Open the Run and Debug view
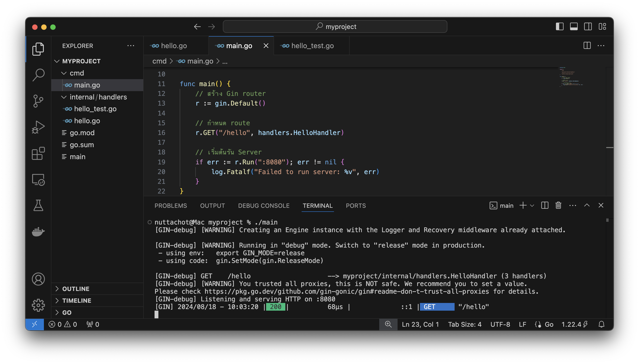 point(38,127)
